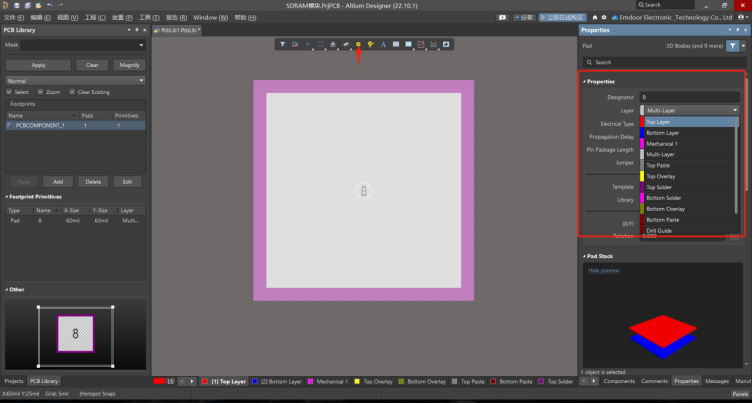Click the Bottom Layer blue color swatch
753x404 pixels.
254,381
